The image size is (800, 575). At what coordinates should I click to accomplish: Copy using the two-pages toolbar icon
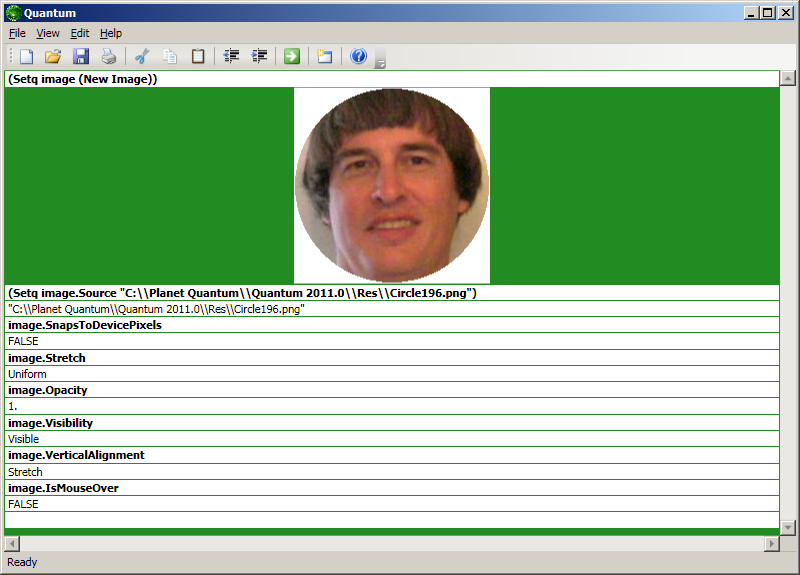(170, 56)
